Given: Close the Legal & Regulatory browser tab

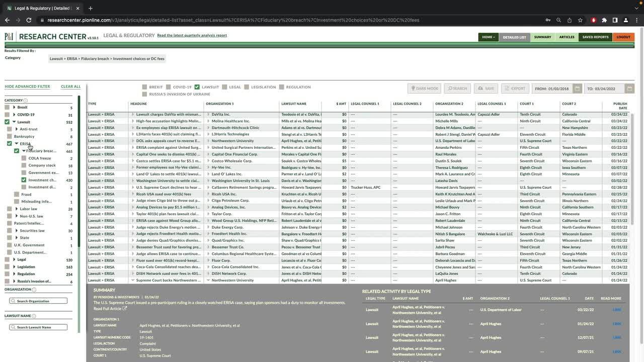Looking at the screenshot, I should tap(77, 8).
